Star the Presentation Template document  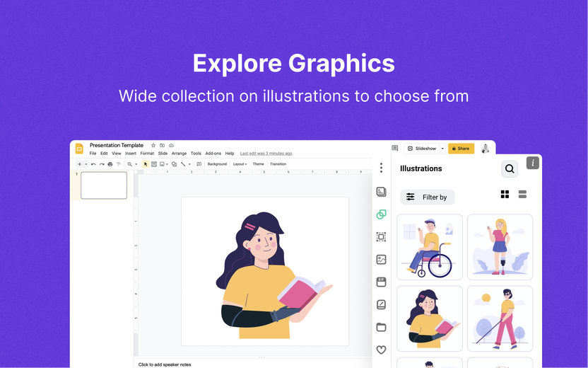click(153, 146)
